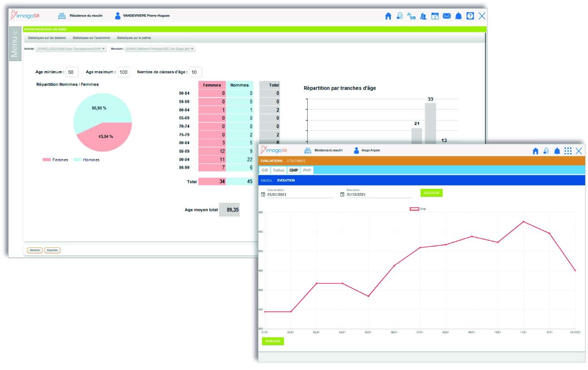Click Hommes light blue legend swatch

coord(77,160)
